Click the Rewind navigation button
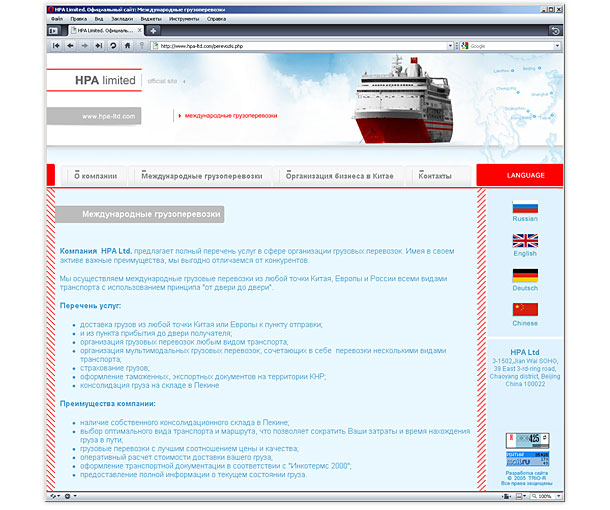This screenshot has height=510, width=610. pyautogui.click(x=56, y=46)
